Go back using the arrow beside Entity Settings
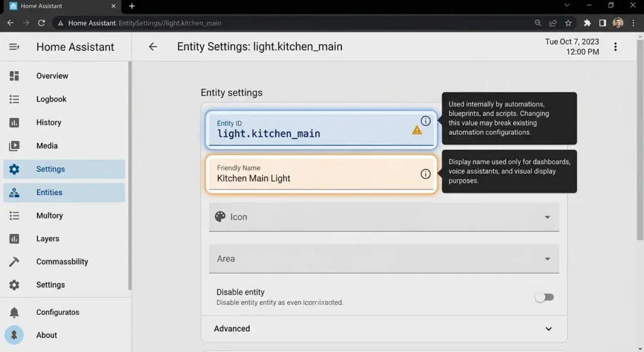 [x=153, y=47]
